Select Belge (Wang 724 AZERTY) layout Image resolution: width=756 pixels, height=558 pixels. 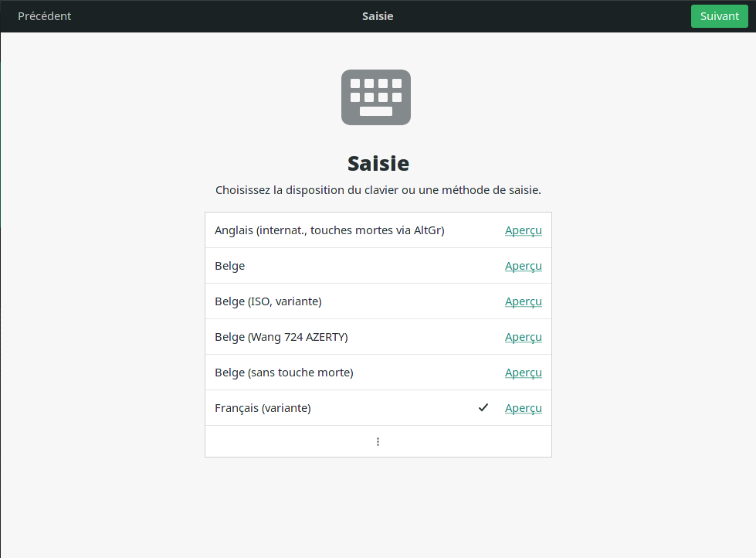point(281,337)
